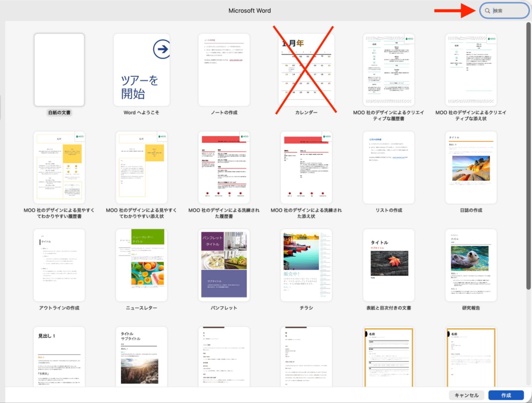Select the 表紙と目次付きの文書 template

(x=389, y=265)
